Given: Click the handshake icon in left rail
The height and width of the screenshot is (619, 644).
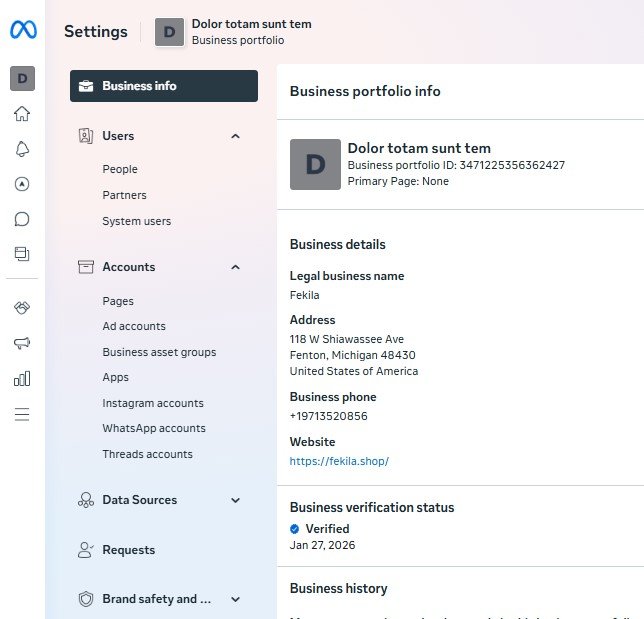Looking at the screenshot, I should [22, 308].
